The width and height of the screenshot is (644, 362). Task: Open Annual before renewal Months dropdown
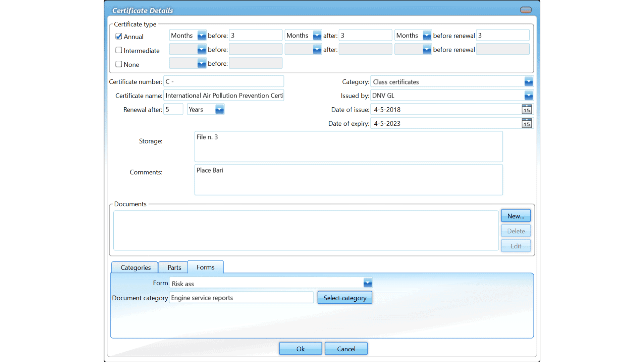tap(427, 36)
